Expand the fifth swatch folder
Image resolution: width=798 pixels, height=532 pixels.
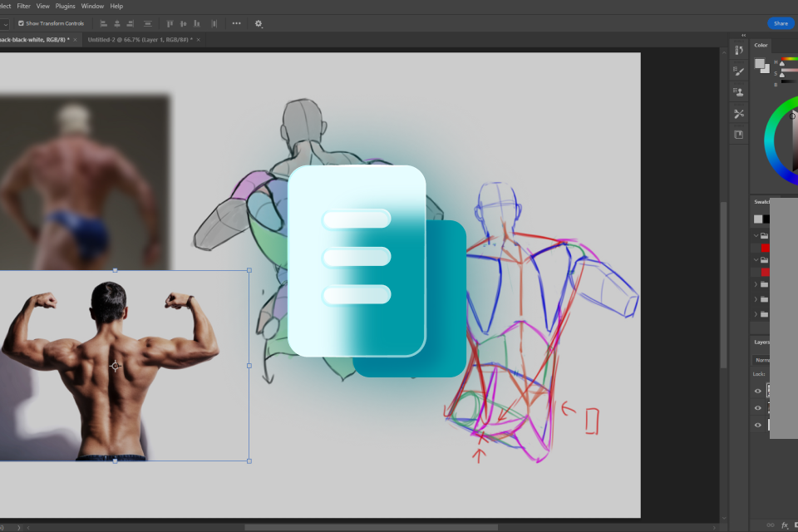coord(756,314)
